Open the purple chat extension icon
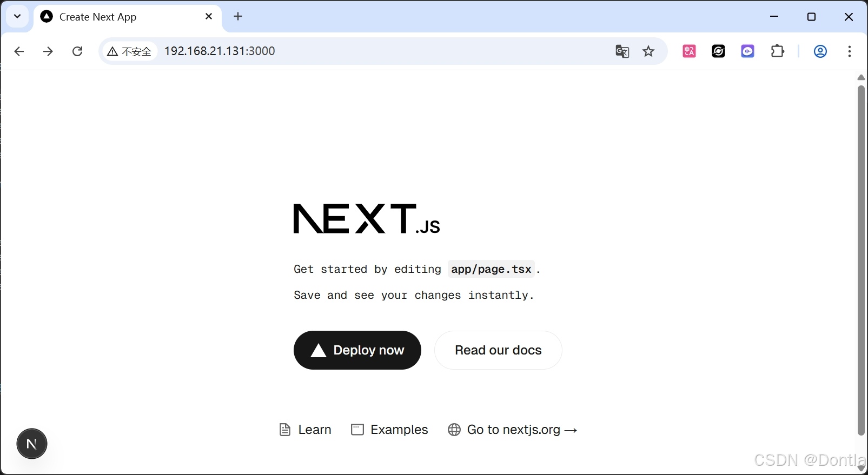 click(x=747, y=51)
